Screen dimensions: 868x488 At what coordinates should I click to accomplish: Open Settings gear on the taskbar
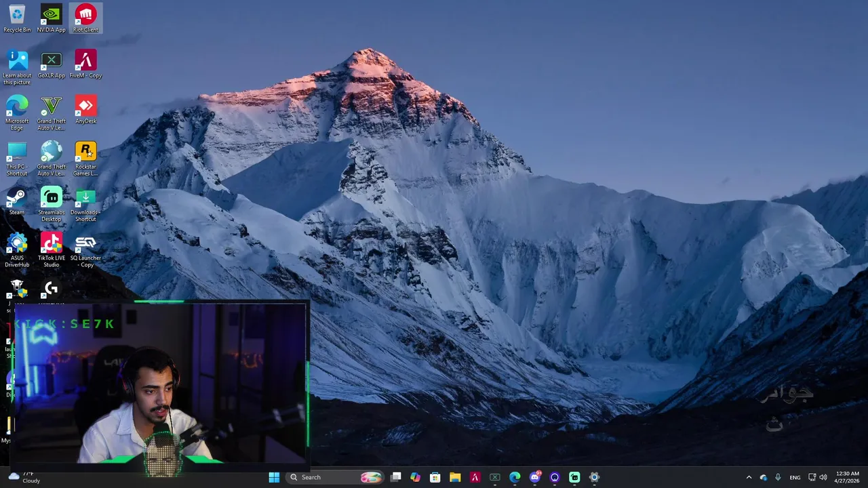click(595, 477)
